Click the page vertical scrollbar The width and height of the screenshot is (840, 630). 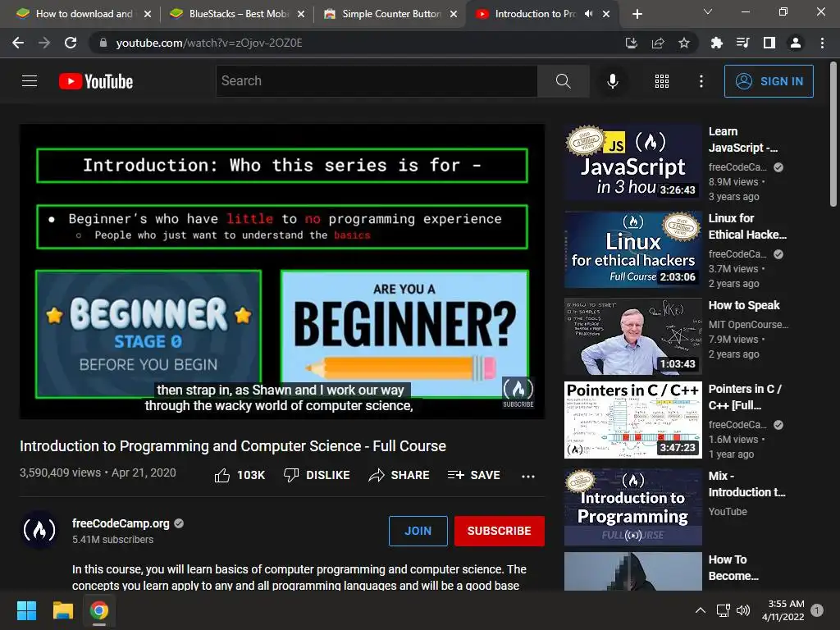tap(833, 134)
